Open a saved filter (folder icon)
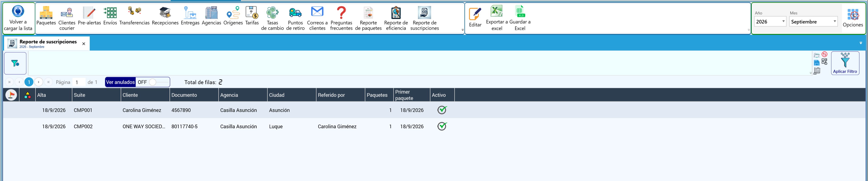 pos(816,55)
